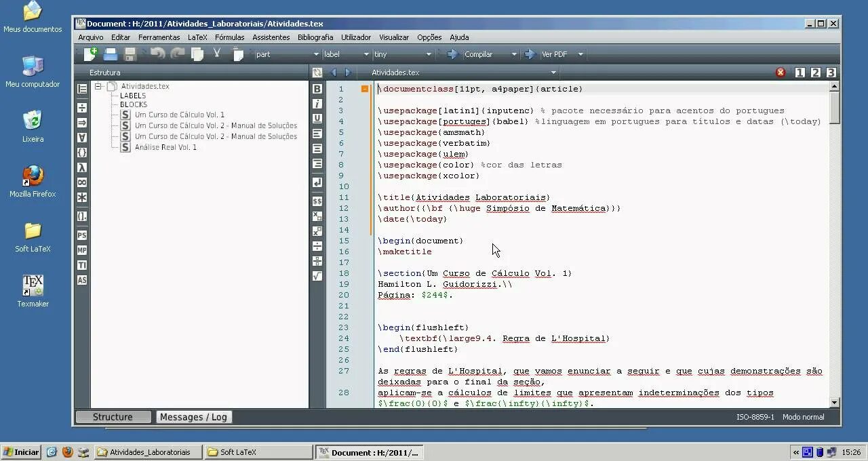Fold the code block at line 1
868x461 pixels.
click(365, 89)
